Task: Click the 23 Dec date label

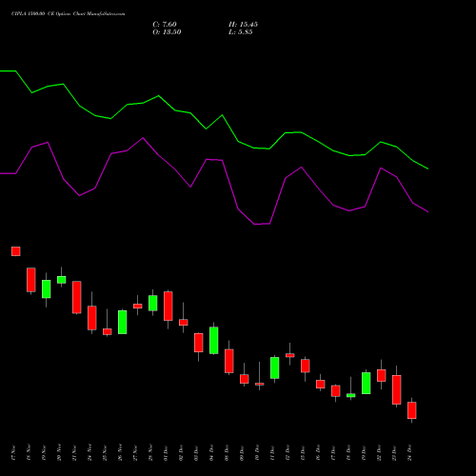Action: coord(394,453)
